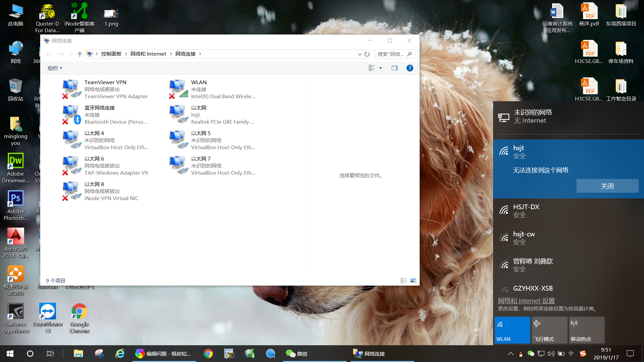Toggle the airplane mode tile
This screenshot has width=644, height=362.
[549, 330]
